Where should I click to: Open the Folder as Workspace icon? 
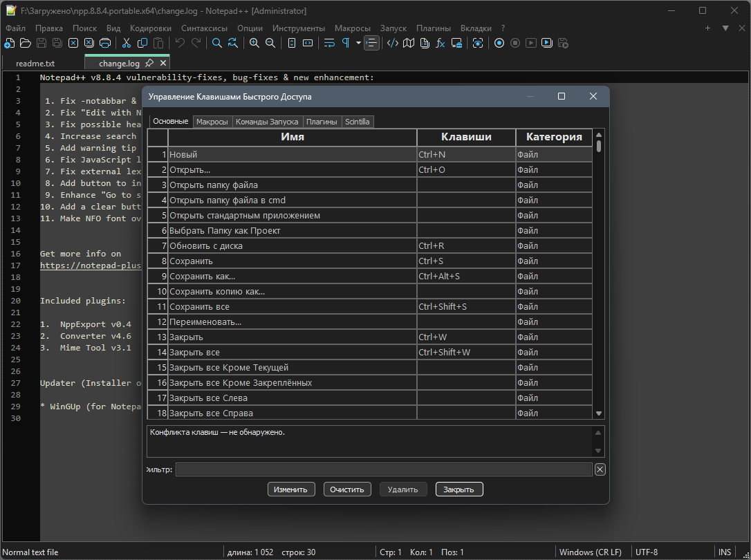click(456, 43)
